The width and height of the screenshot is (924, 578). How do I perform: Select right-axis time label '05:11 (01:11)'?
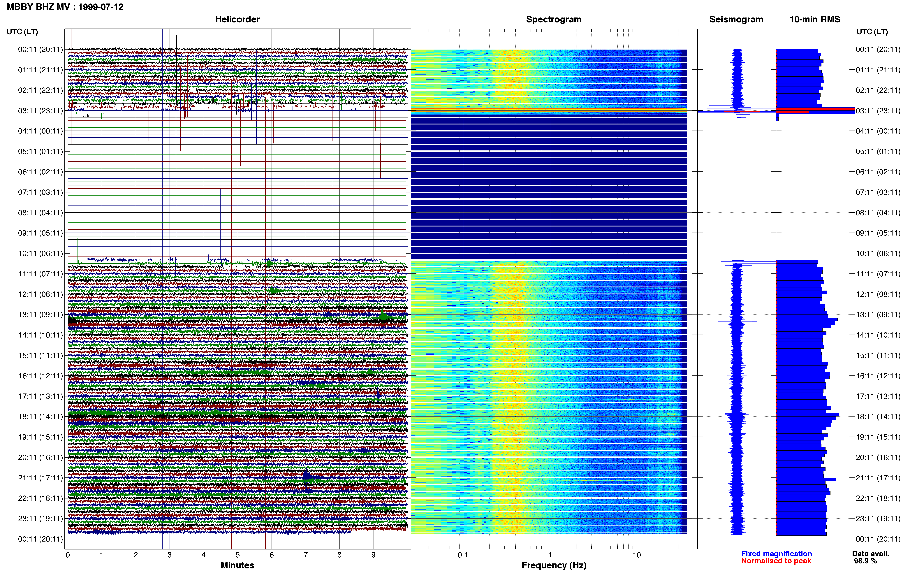(878, 151)
